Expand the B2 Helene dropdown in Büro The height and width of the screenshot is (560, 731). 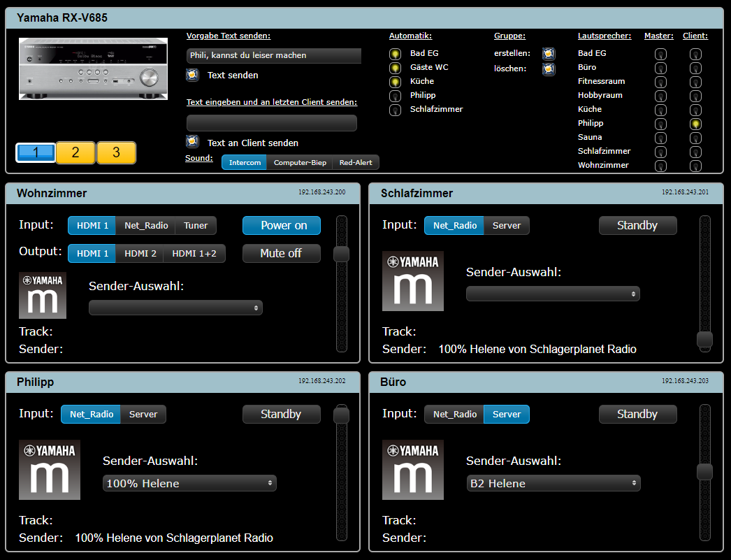coord(553,483)
